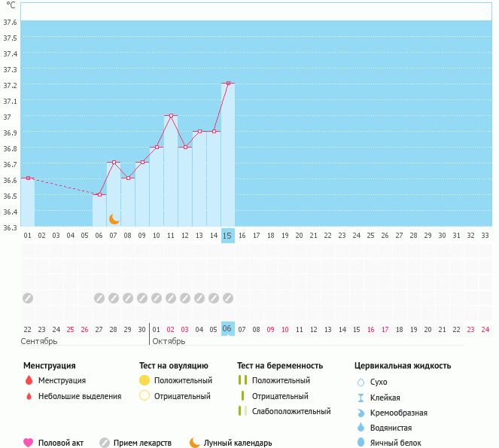
Task: Click the Сухо empty drop icon
Action: point(360,382)
